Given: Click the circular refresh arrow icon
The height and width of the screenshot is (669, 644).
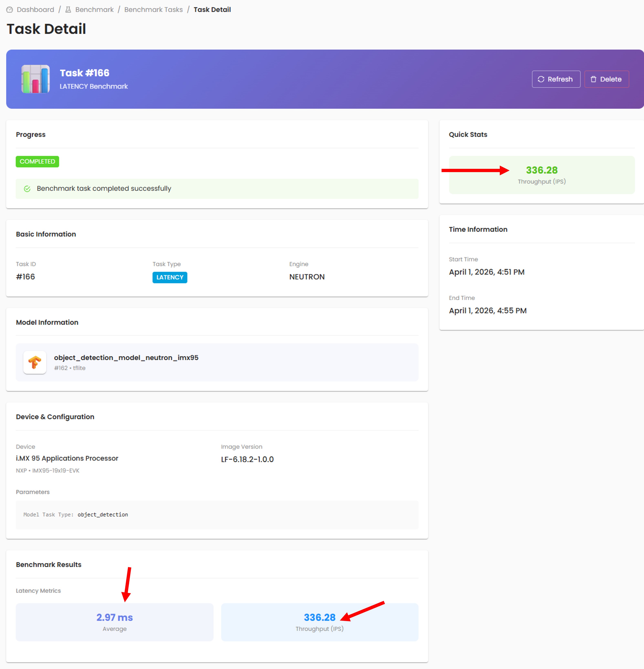Looking at the screenshot, I should click(x=541, y=79).
